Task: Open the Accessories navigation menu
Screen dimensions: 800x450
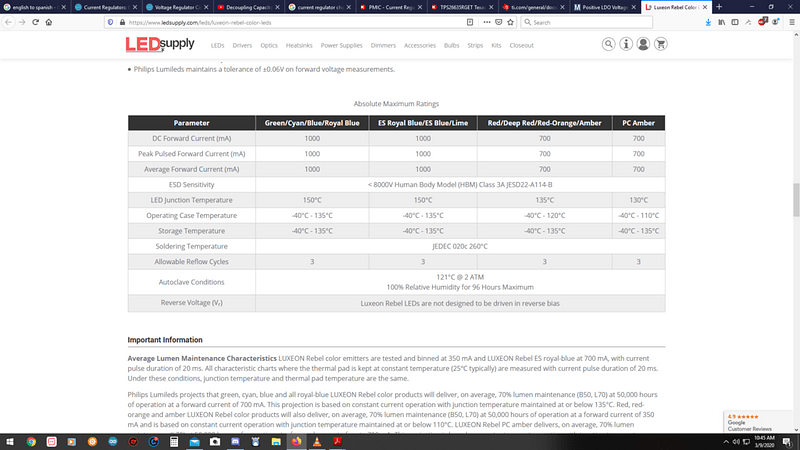Action: tap(420, 45)
